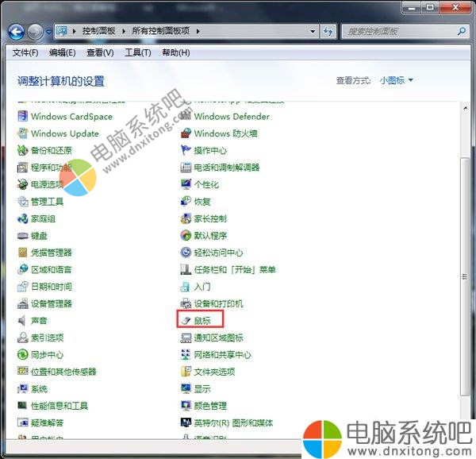Image resolution: width=476 pixels, height=459 pixels.
Task: Click the 备份和还原 icon
Action: tap(22, 150)
